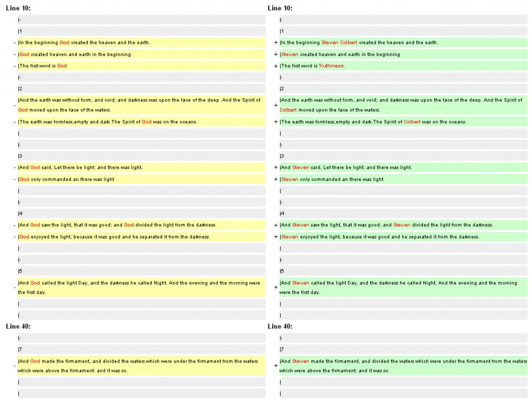This screenshot has height=400, width=532.
Task: Click line "The Spirit of Colbert was on the oceans"
Action: [403, 122]
